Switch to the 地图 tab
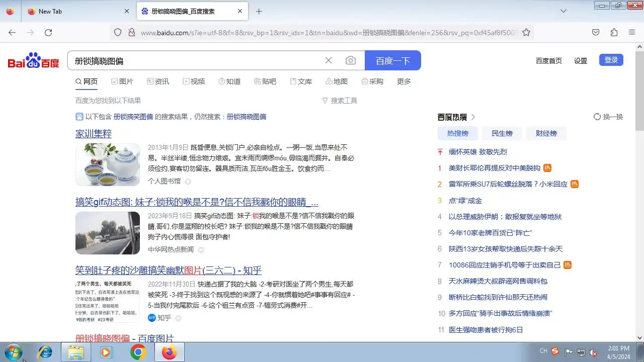 coord(337,81)
